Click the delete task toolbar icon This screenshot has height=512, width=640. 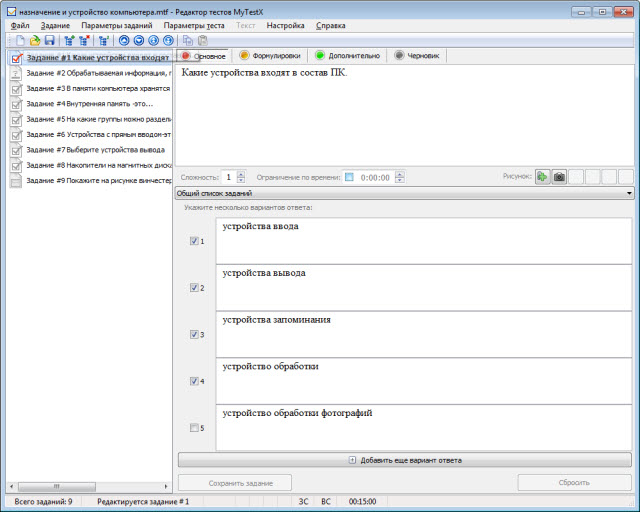point(84,41)
